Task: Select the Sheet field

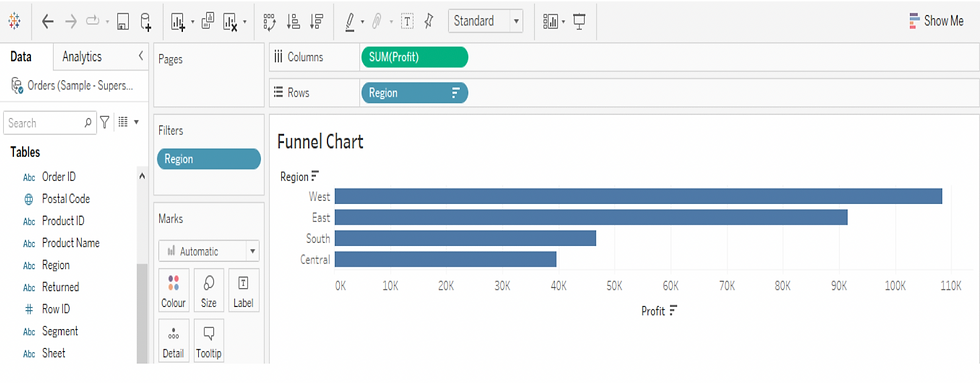Action: (x=54, y=353)
